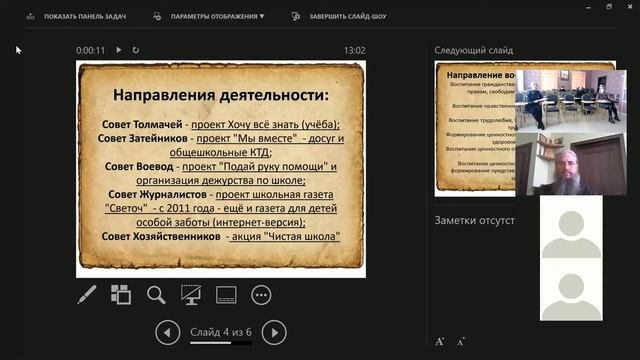Close the presenter view window
This screenshot has height=360, width=640.
(x=630, y=7)
